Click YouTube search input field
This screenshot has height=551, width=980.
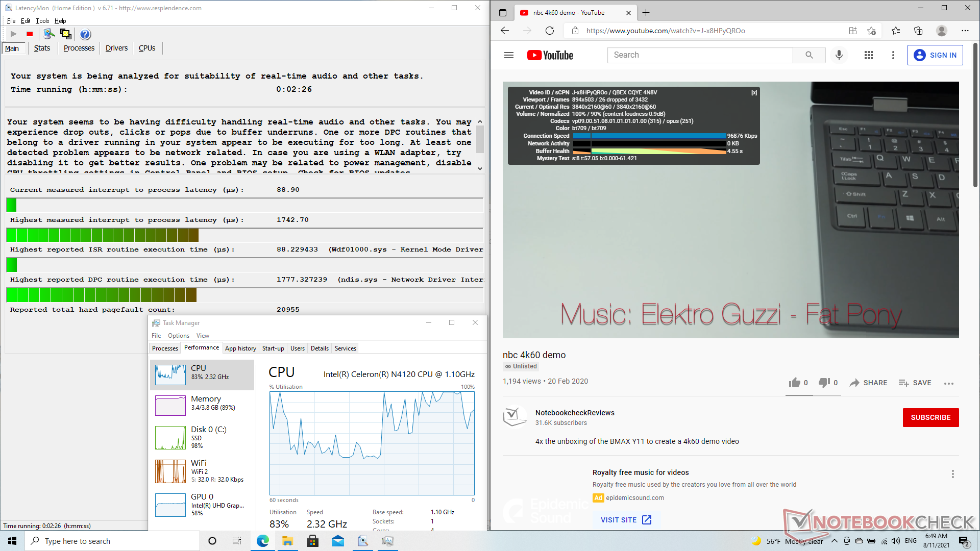pos(700,55)
